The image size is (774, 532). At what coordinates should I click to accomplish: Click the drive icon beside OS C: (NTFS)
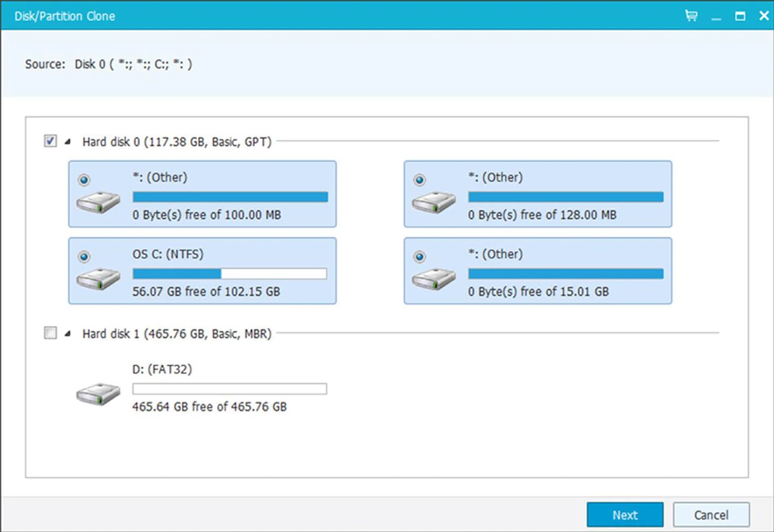(x=98, y=280)
